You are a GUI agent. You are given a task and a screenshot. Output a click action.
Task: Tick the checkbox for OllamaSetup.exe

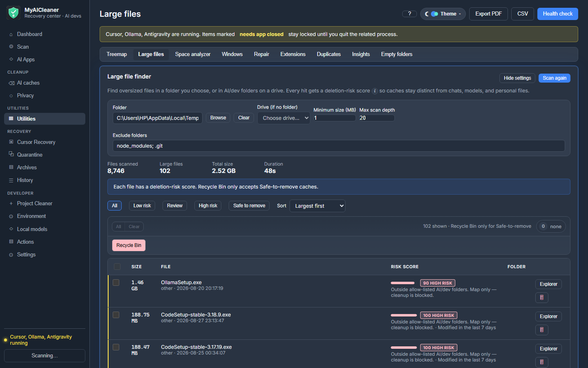click(x=116, y=283)
